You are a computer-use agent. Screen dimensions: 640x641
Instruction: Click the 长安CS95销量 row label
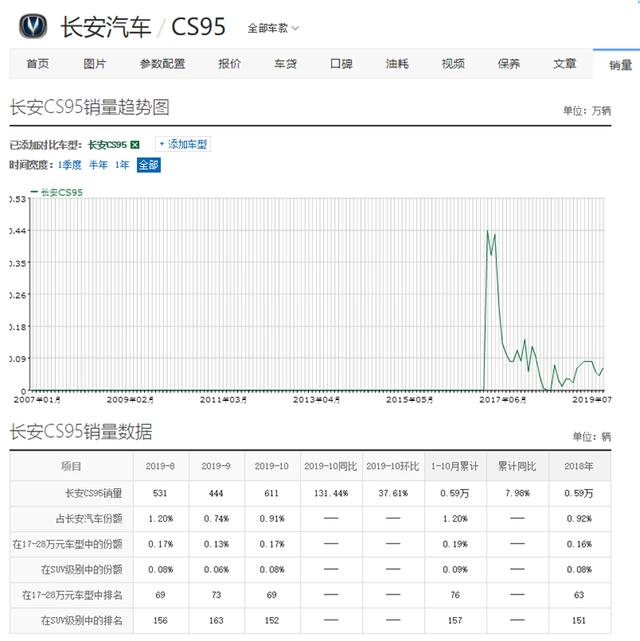tap(94, 493)
